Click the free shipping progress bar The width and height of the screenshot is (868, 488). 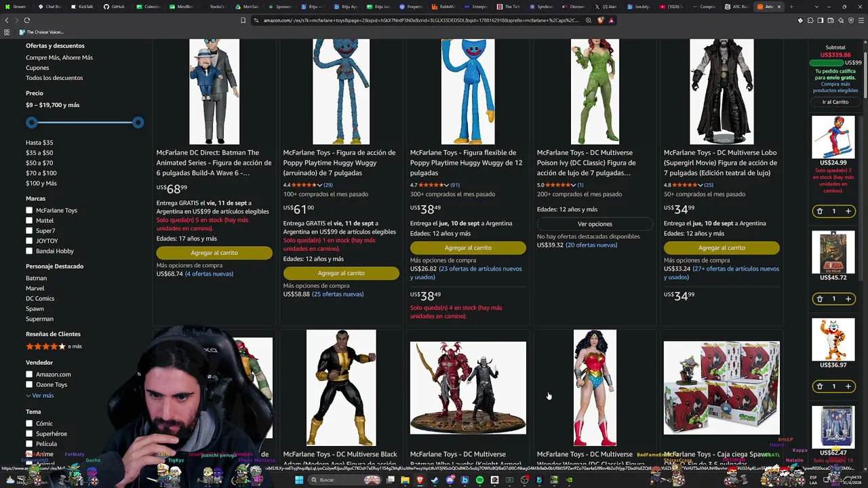[827, 63]
